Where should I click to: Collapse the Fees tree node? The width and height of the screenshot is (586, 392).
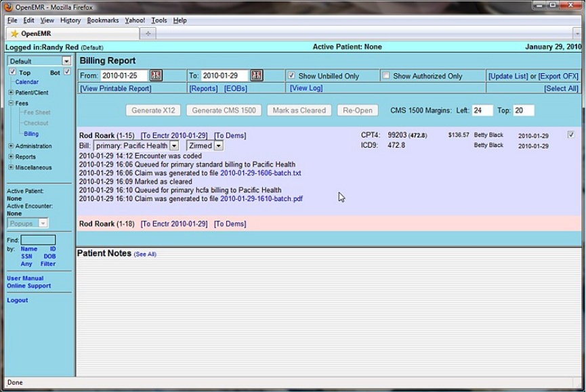(x=12, y=103)
